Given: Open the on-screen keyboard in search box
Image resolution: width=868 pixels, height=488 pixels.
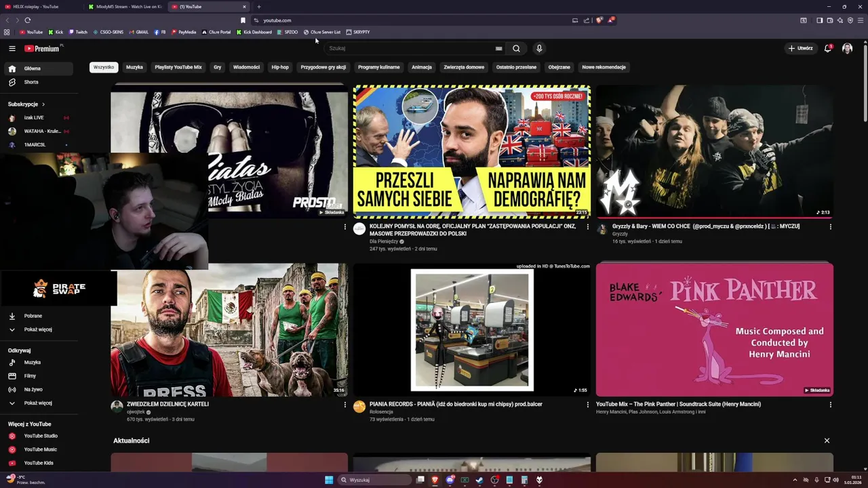Looking at the screenshot, I should click(498, 48).
